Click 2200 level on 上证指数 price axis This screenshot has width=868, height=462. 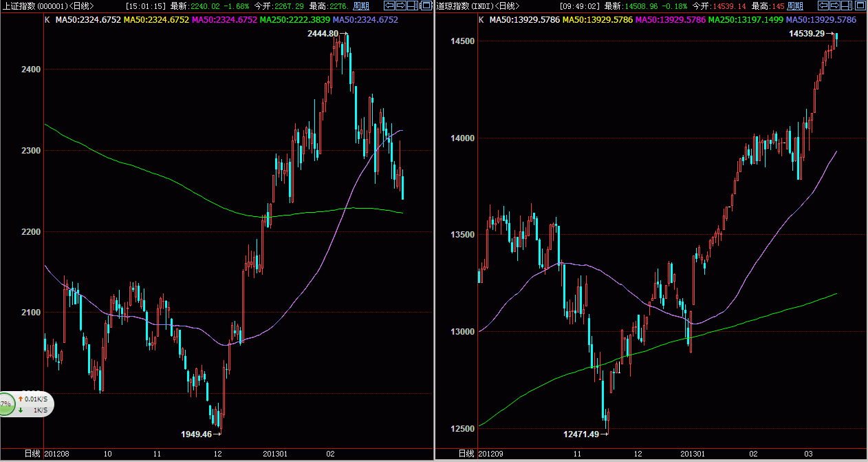(32, 232)
